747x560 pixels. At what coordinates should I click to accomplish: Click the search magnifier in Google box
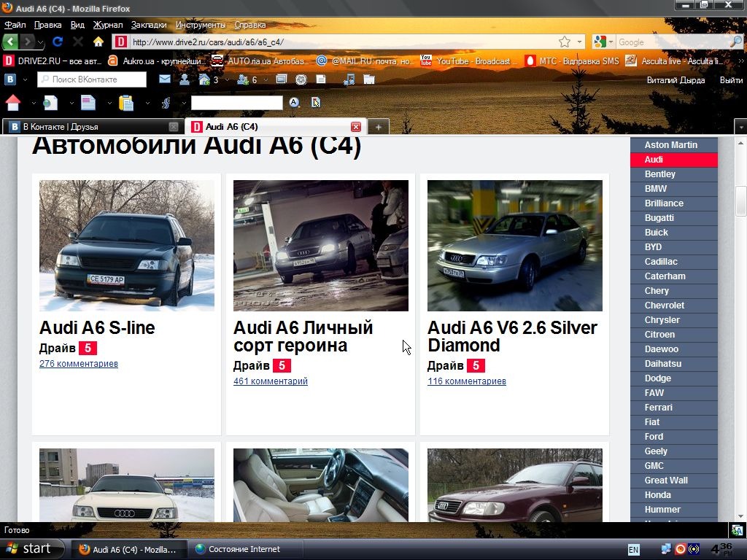[735, 42]
